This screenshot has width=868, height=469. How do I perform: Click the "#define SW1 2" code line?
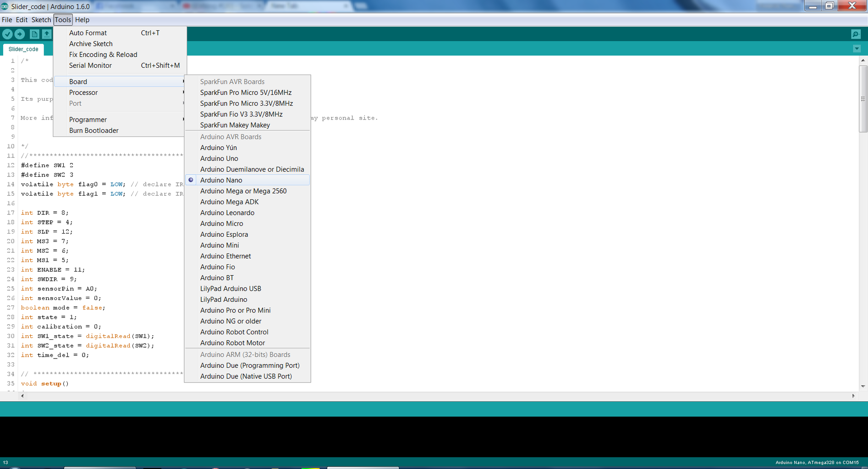coord(47,165)
